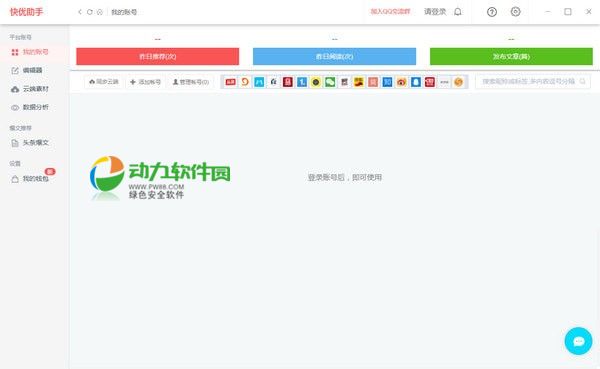Select the green WeChat platform icon
Viewport: 600px width, 369px height.
click(330, 82)
